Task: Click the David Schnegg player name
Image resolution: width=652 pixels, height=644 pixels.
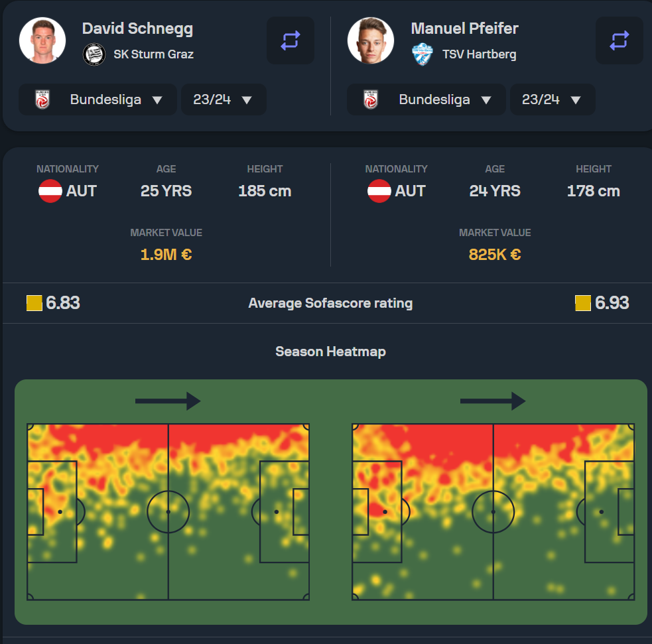Action: [x=138, y=29]
